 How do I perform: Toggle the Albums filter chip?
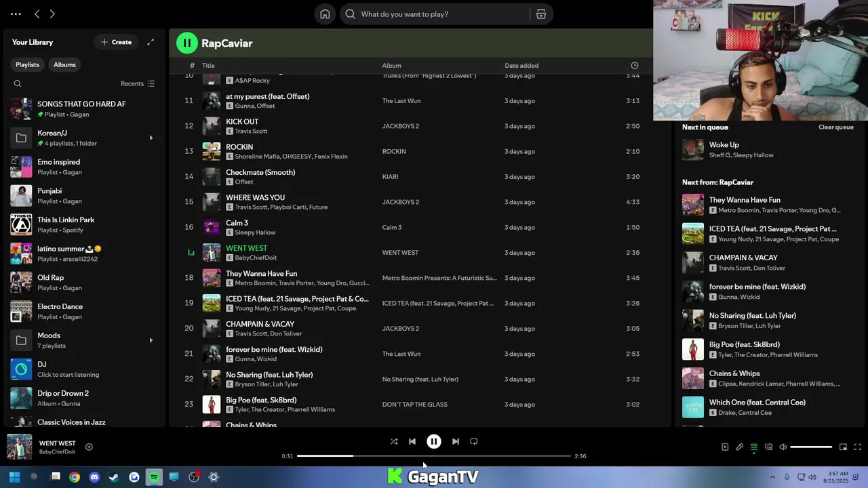pyautogui.click(x=64, y=65)
